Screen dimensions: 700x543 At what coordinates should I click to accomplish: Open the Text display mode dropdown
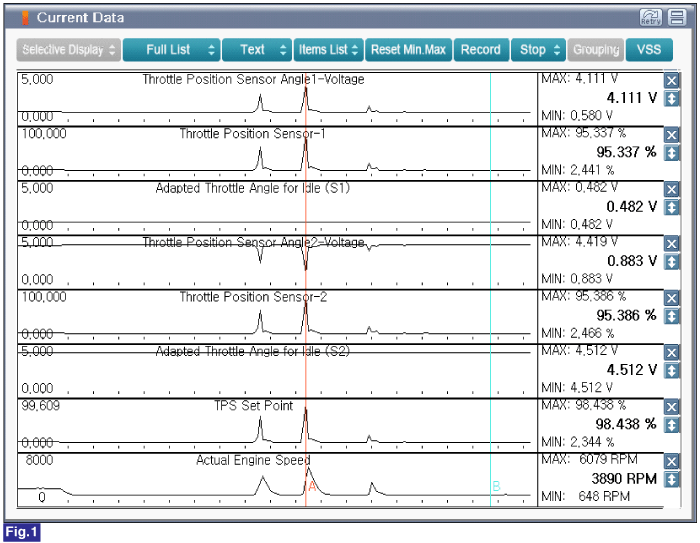pyautogui.click(x=257, y=50)
